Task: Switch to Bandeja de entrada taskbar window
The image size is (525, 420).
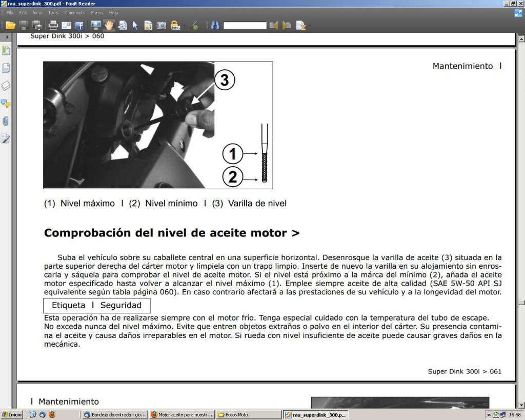Action: [x=115, y=415]
